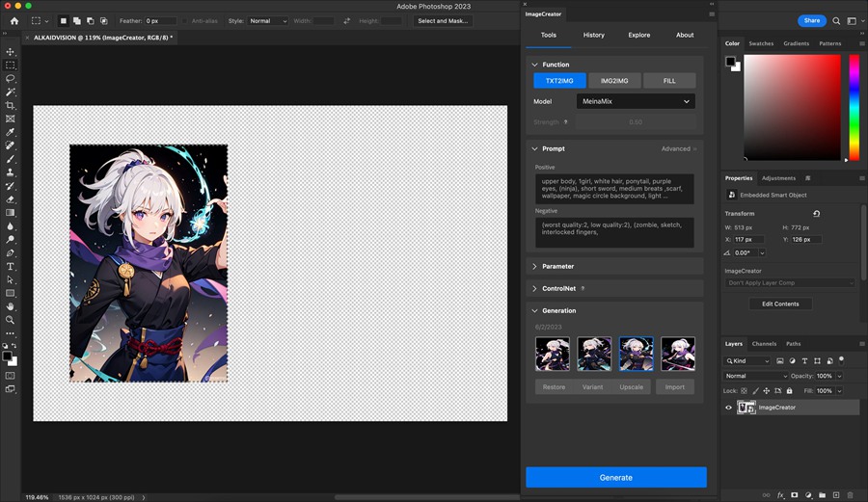Select the Rectangle shape tool
The height and width of the screenshot is (502, 868).
coord(10,293)
